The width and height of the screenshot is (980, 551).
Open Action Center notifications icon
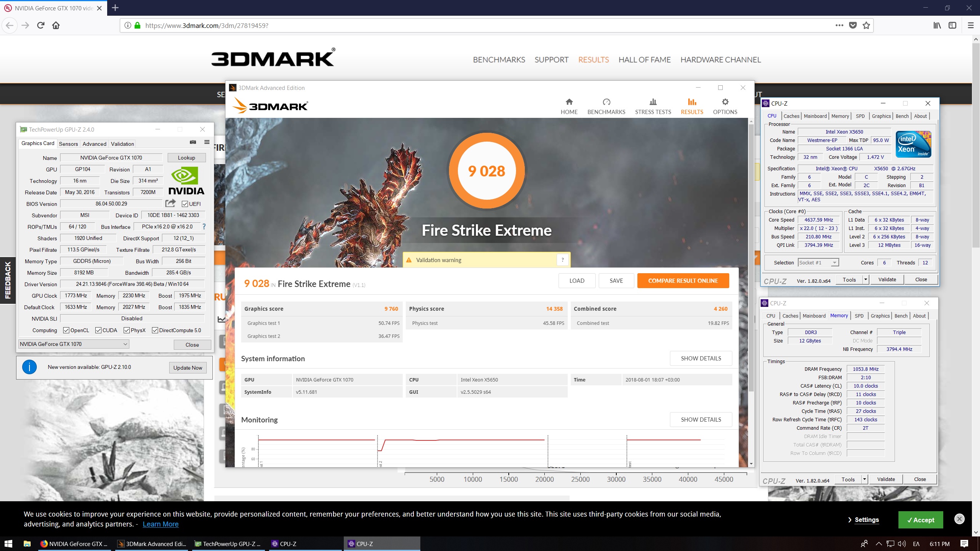(x=964, y=544)
